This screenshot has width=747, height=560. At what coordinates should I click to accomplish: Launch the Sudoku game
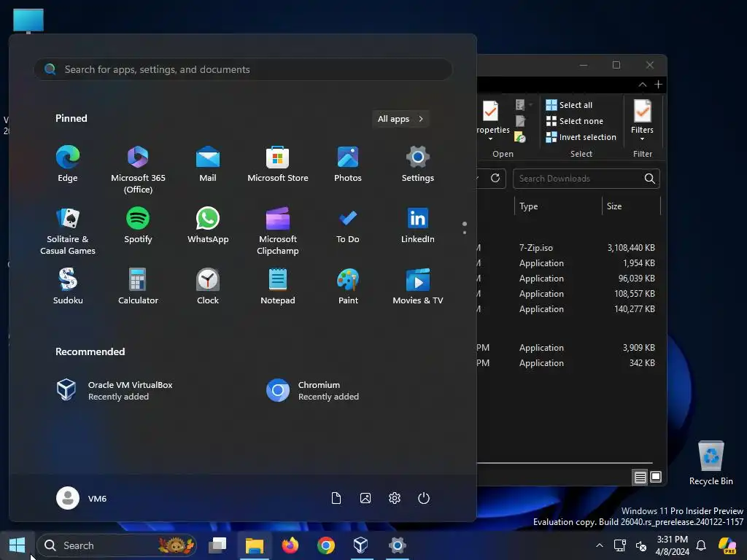pyautogui.click(x=68, y=287)
